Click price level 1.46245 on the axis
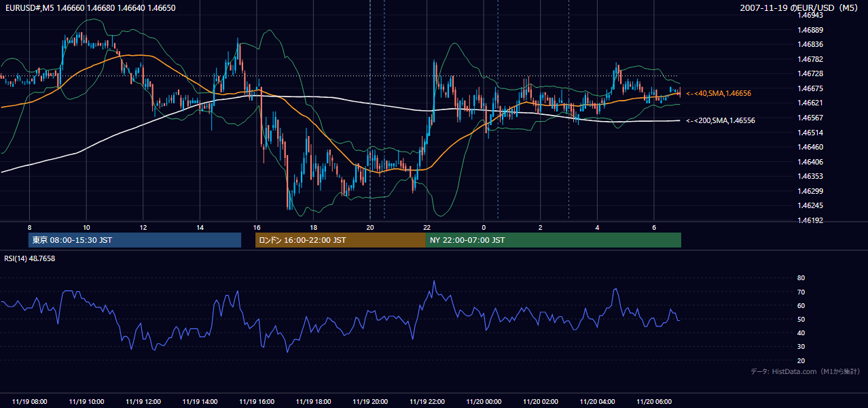The height and width of the screenshot is (408, 868). tap(810, 205)
